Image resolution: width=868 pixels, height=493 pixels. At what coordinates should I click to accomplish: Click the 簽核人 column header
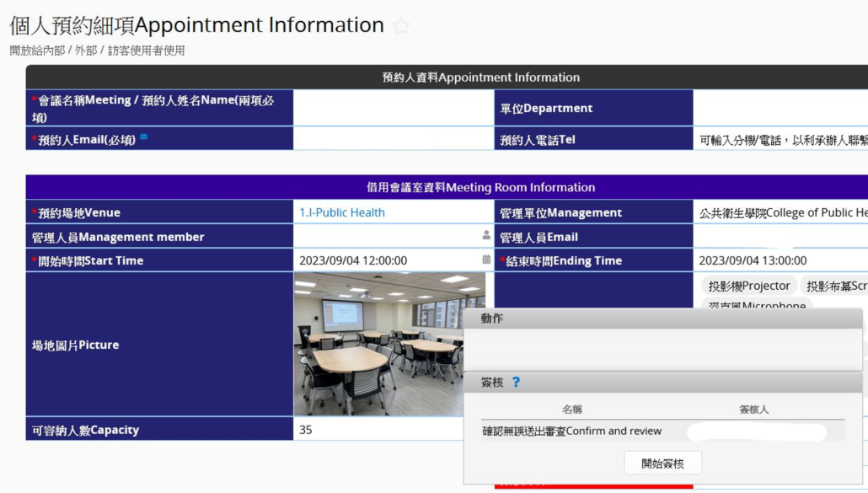coord(753,410)
